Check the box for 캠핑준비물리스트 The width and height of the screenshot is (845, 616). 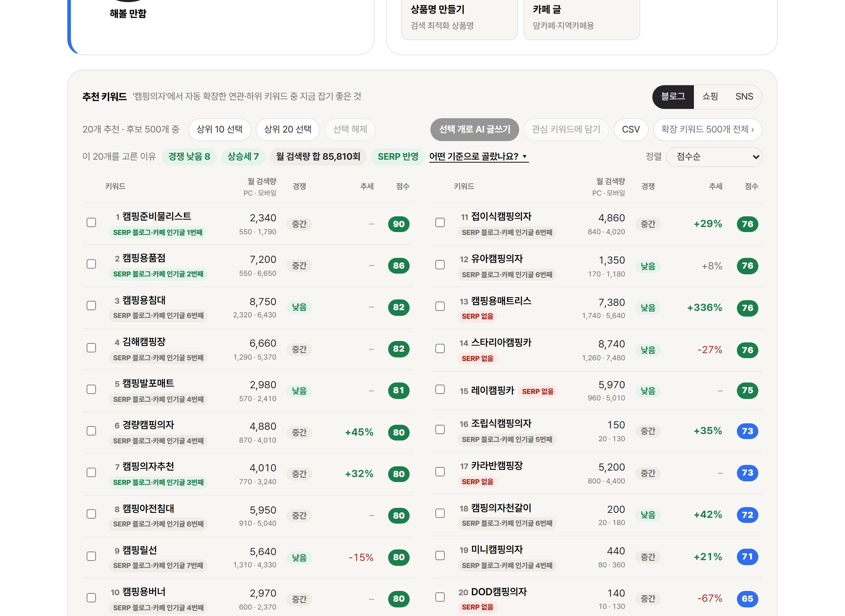coord(91,223)
